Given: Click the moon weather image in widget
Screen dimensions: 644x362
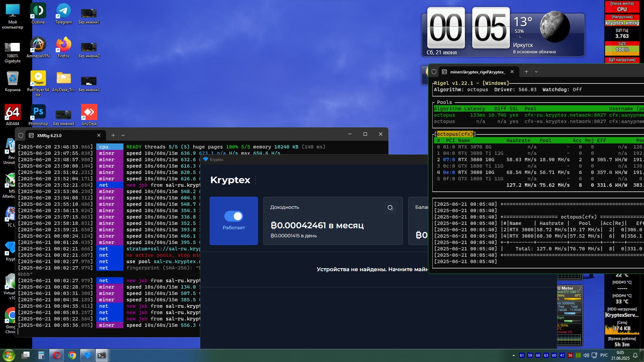Looking at the screenshot, I should (x=554, y=27).
